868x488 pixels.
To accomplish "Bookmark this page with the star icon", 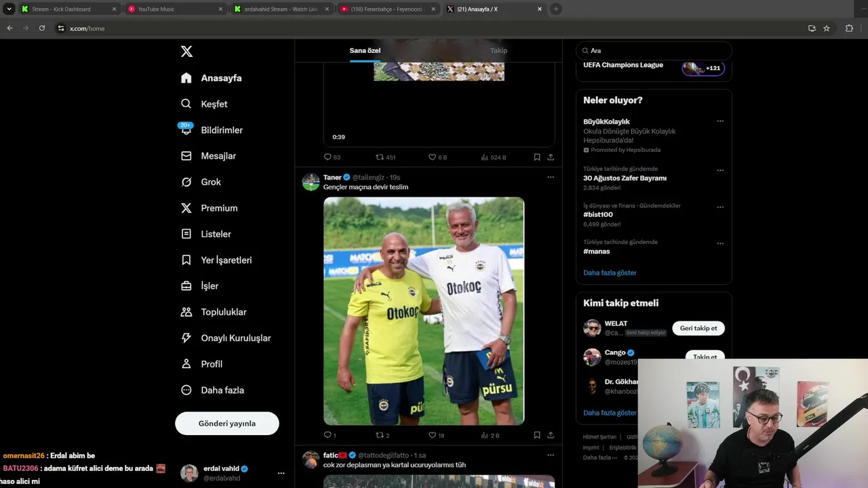I will (827, 28).
